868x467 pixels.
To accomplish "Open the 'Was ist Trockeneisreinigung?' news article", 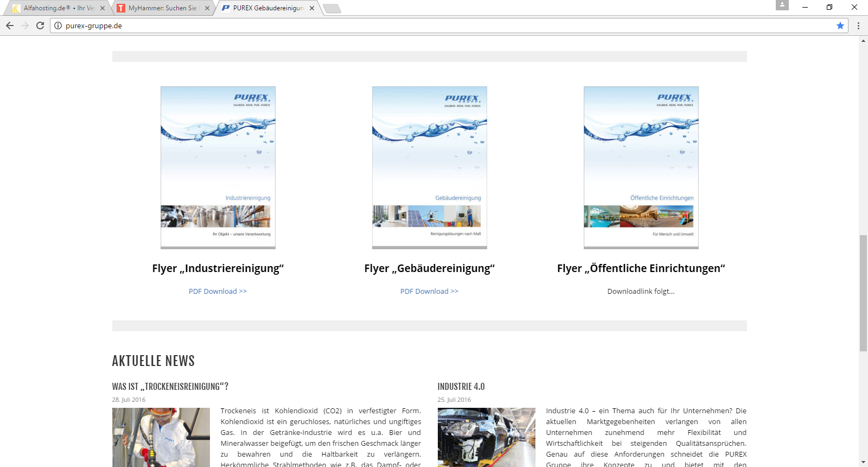I will 170,387.
